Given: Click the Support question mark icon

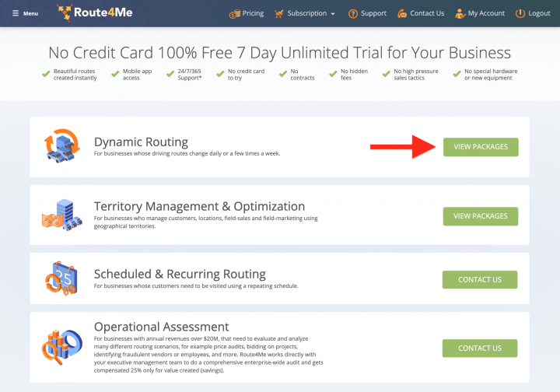Looking at the screenshot, I should (x=353, y=13).
